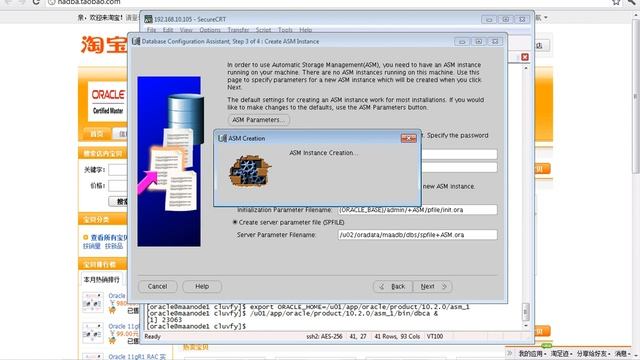Click the ASM Creation dialog title icon

222,138
